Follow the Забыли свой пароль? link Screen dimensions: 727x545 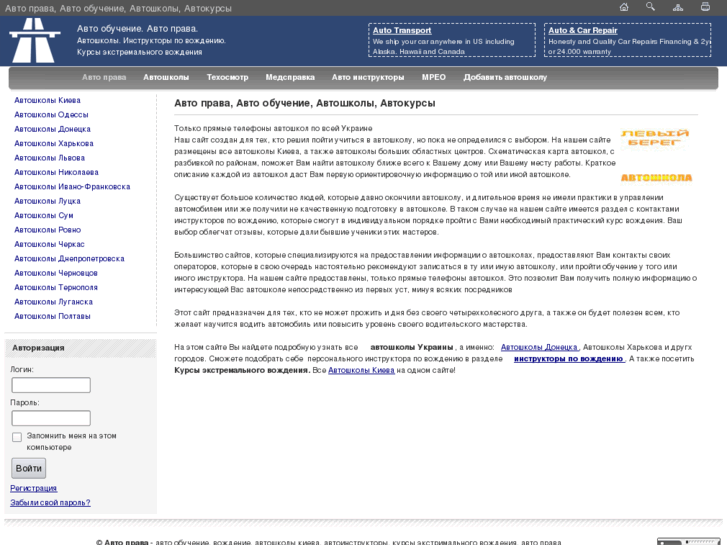coord(50,503)
